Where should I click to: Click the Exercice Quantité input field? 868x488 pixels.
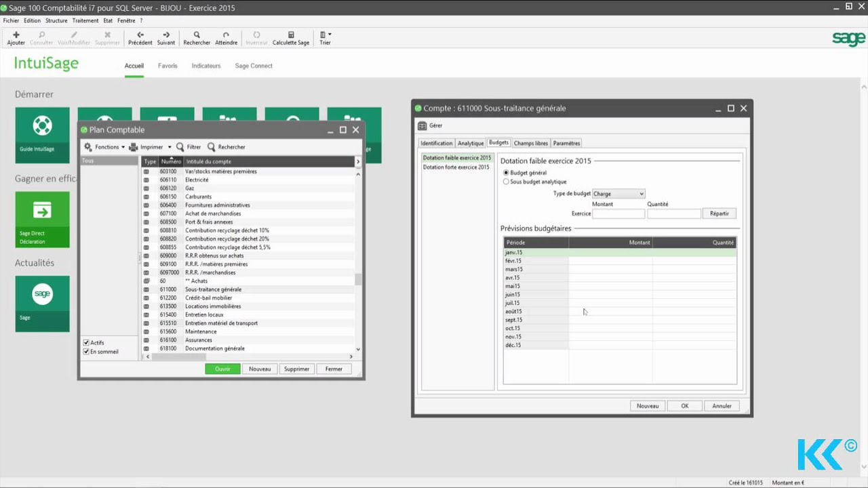(674, 213)
